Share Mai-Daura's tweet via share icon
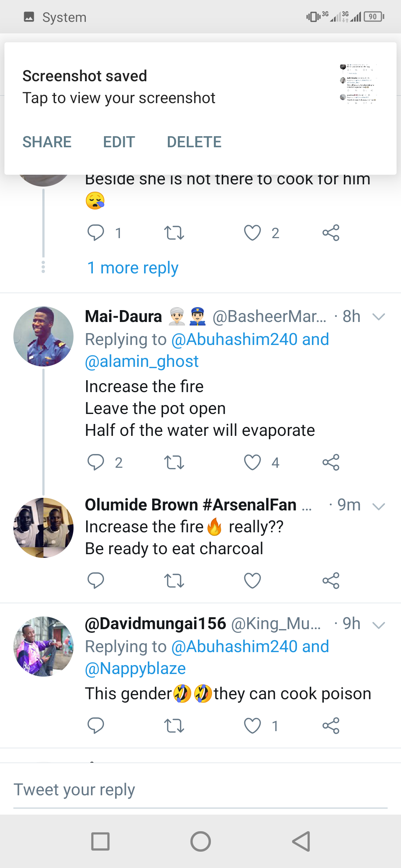Viewport: 401px width, 868px height. coord(331,463)
